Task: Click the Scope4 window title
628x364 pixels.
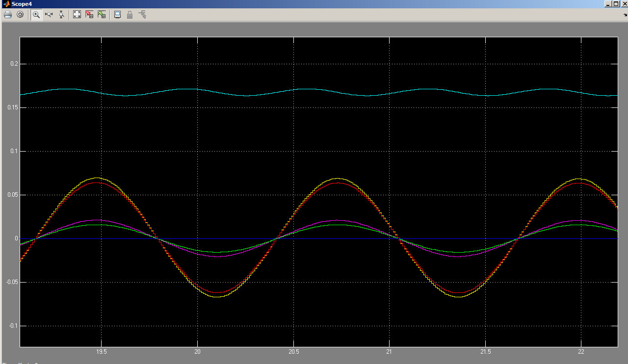Action: 22,4
